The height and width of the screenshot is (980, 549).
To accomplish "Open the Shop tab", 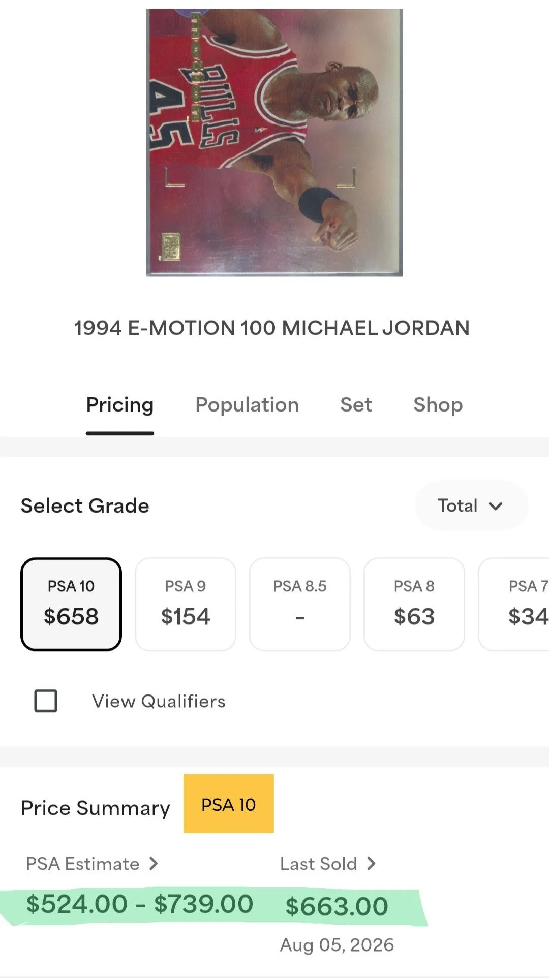I will pos(438,405).
